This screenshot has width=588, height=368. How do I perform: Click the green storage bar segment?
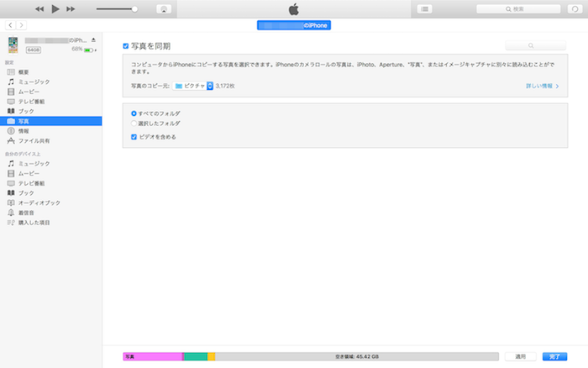196,356
